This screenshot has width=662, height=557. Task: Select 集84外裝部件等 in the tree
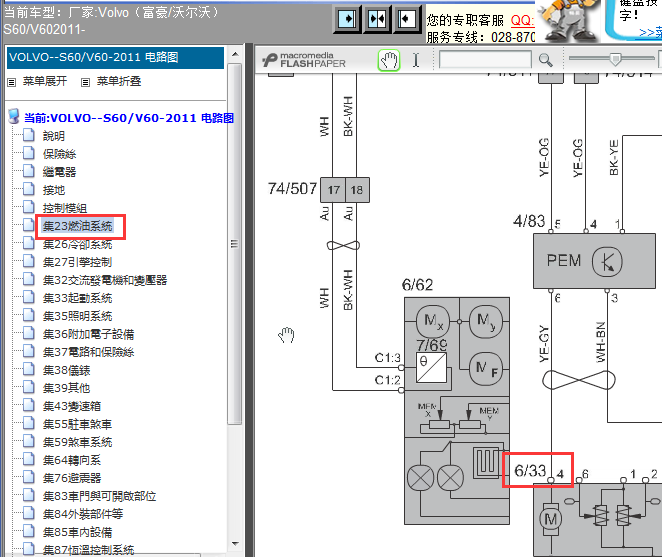point(83,514)
